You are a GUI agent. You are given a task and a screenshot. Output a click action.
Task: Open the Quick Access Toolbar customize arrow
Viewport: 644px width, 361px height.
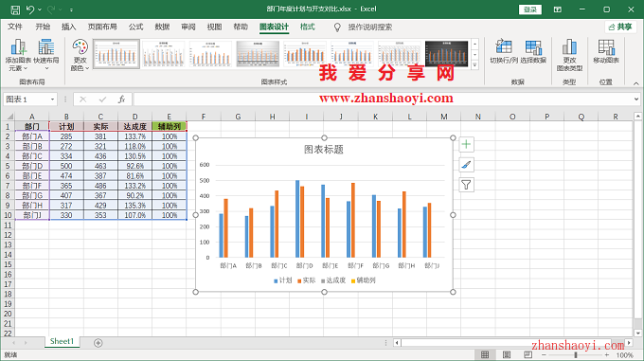coord(71,9)
